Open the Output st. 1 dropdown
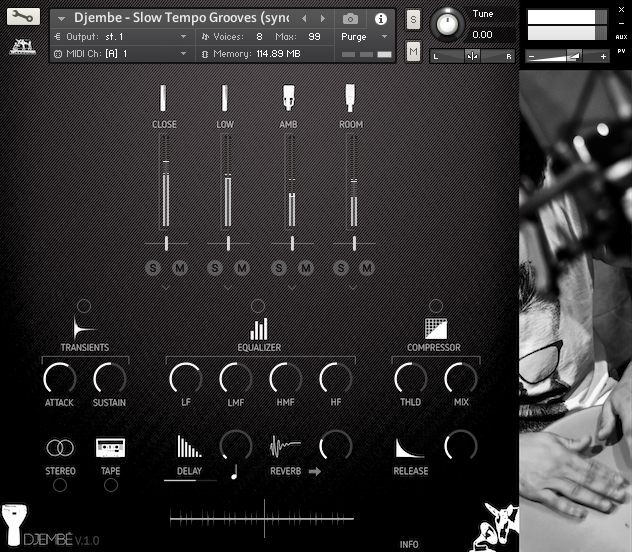Screen dimensions: 632x552 pos(120,37)
